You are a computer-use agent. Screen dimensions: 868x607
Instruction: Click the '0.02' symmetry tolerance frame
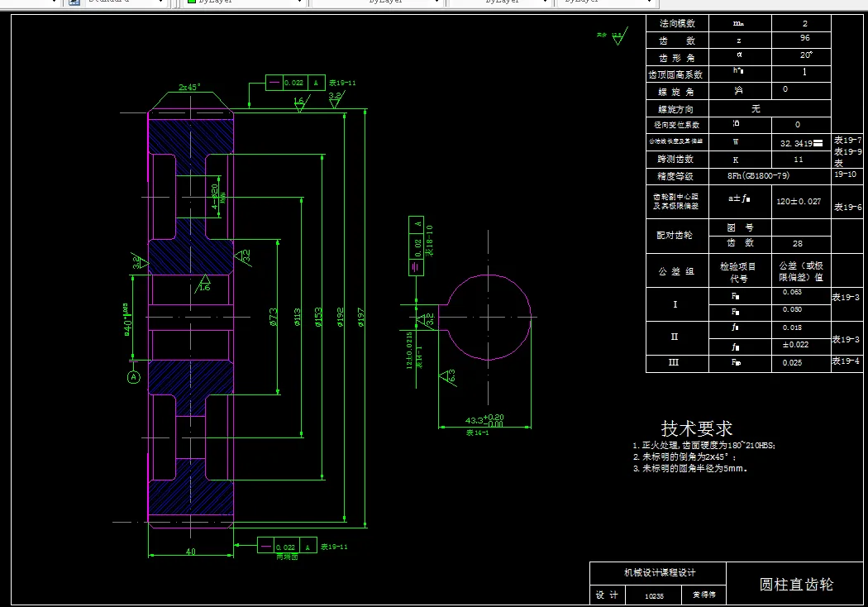(416, 247)
